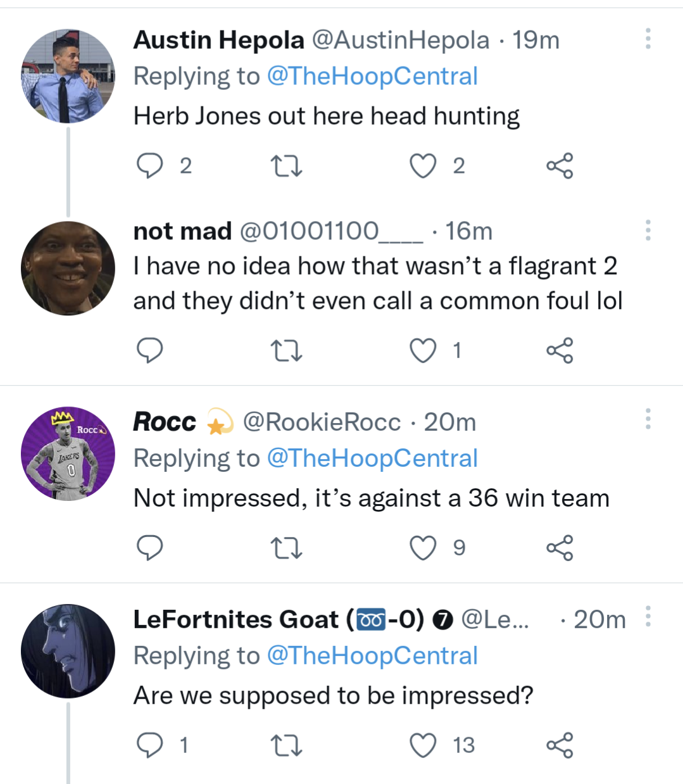Open the more options menu on Austin Hepola's tweet
Viewport: 683px width, 784px height.
tap(648, 39)
